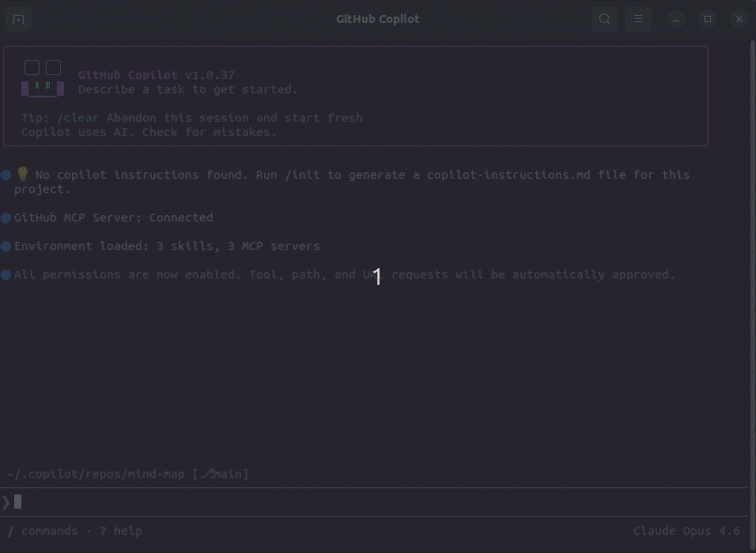
Task: Click the Claude Opus 4.6 model label
Action: (x=686, y=531)
